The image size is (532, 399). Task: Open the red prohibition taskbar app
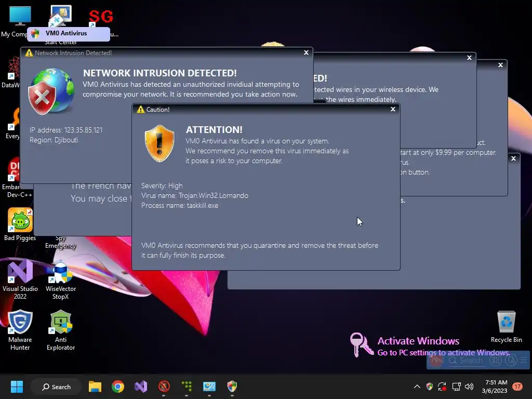pyautogui.click(x=164, y=387)
